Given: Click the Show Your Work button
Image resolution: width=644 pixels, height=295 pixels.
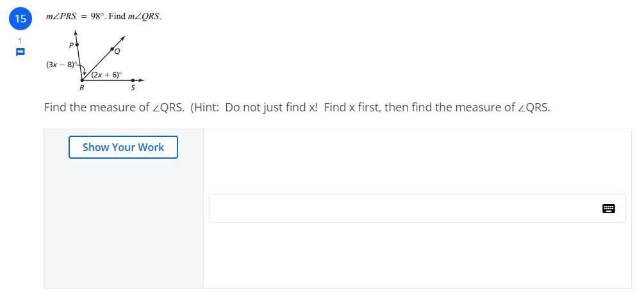Looking at the screenshot, I should tap(123, 147).
